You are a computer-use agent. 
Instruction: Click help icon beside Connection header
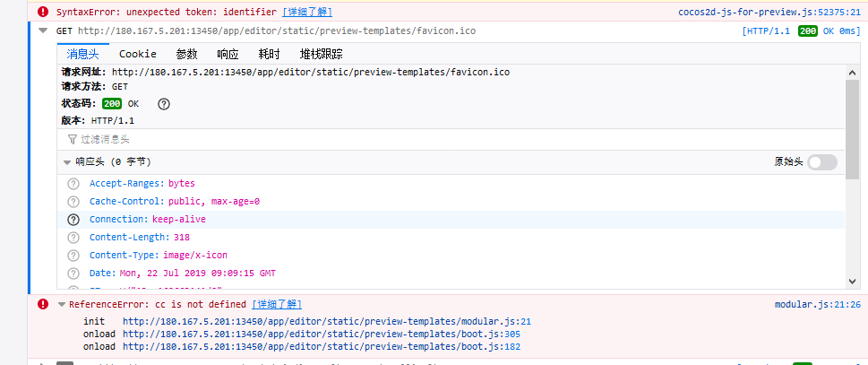click(x=73, y=220)
